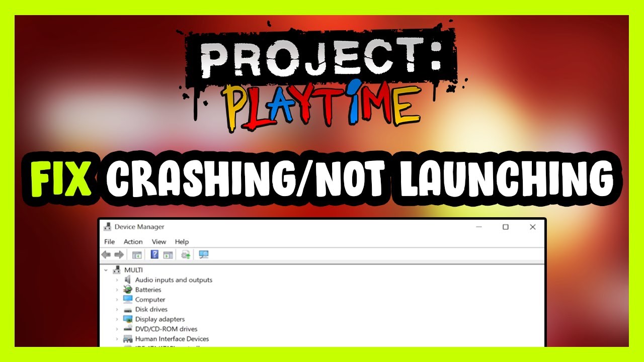Viewport: 644px width, 362px height.
Task: Select the 'Display adapters' label
Action: (x=160, y=319)
